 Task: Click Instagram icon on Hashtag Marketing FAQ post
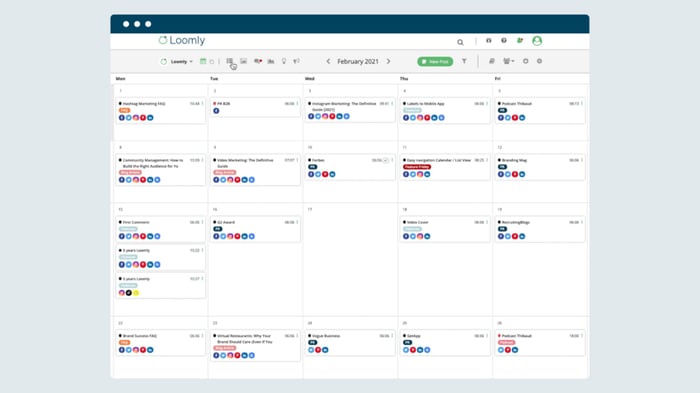click(x=136, y=118)
